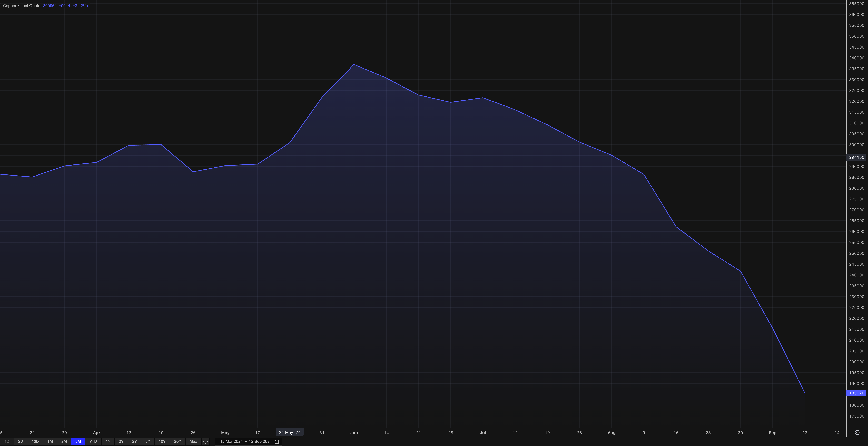The image size is (868, 446).
Task: Open chart settings icon at bottom right
Action: coord(857,432)
